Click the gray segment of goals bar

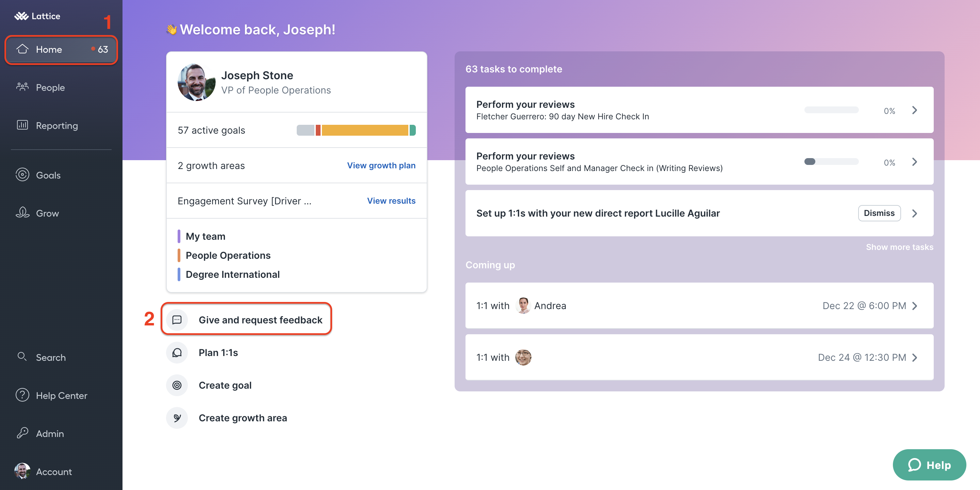tap(306, 130)
